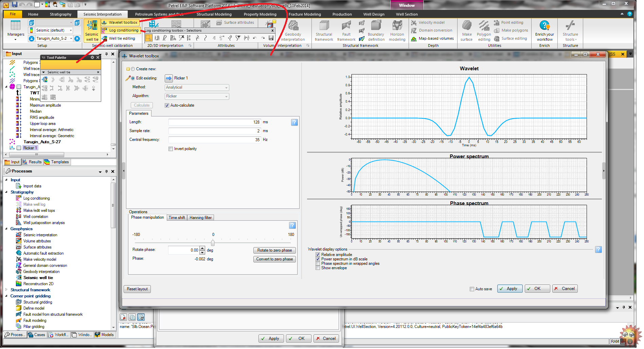Open the Algorithm dropdown
The height and width of the screenshot is (349, 644).
point(197,96)
